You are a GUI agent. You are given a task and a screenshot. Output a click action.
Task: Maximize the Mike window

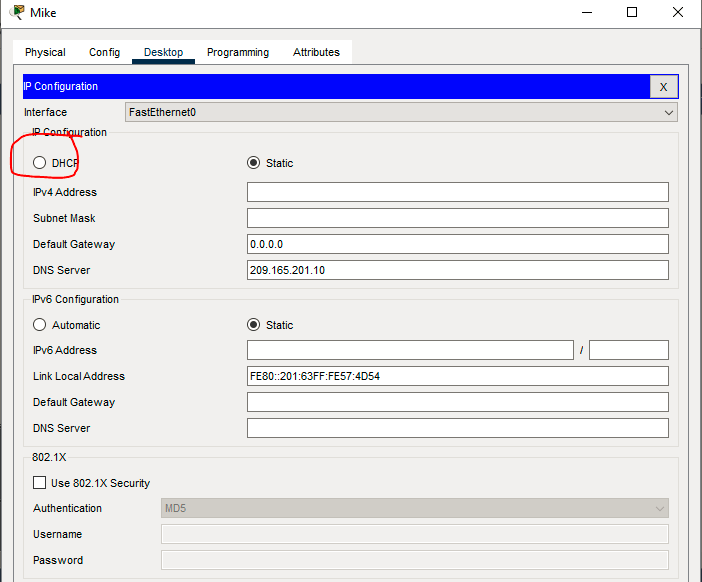pyautogui.click(x=632, y=13)
